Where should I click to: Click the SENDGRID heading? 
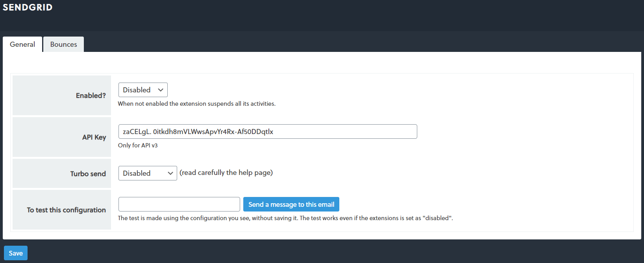point(28,7)
